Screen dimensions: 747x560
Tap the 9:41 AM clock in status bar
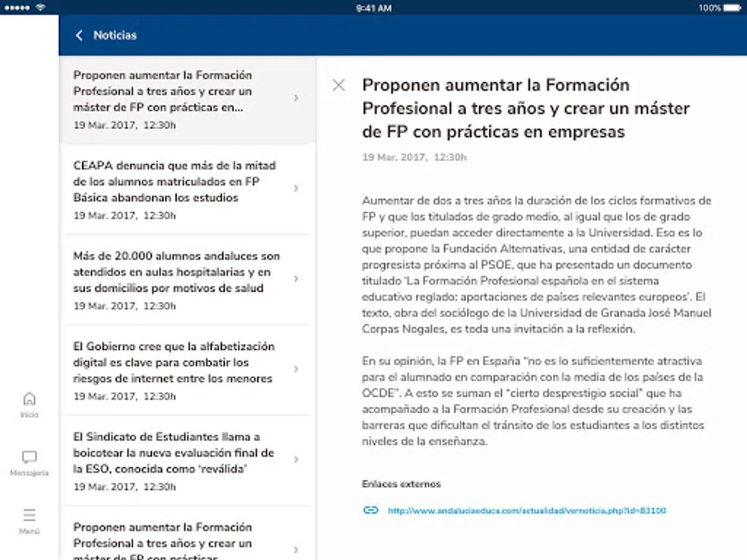pos(374,8)
